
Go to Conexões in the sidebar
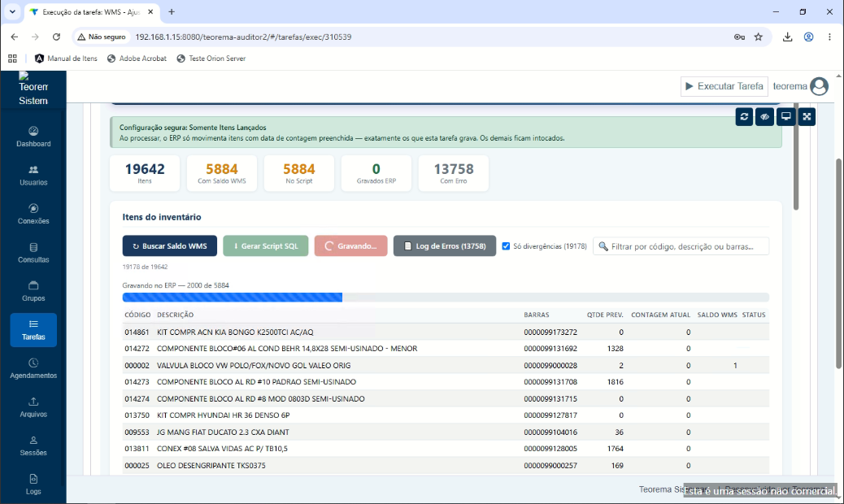(33, 214)
